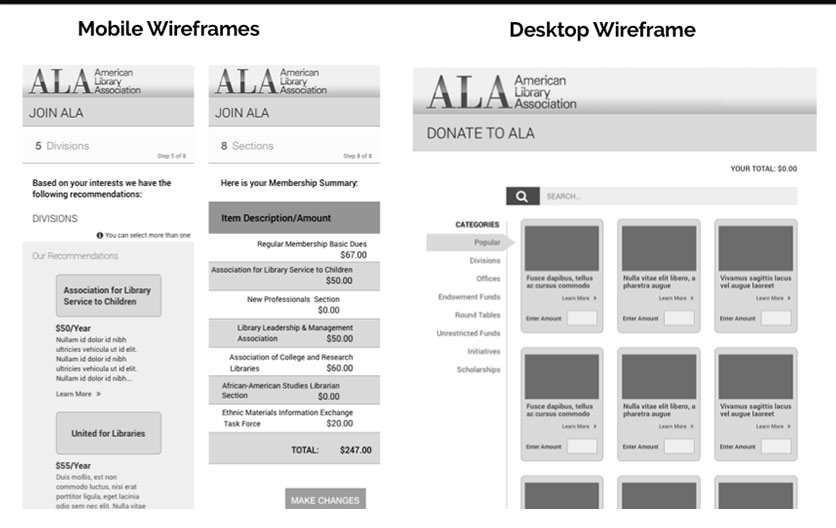Open the Scholarships category
This screenshot has height=528, width=836.
[x=479, y=369]
